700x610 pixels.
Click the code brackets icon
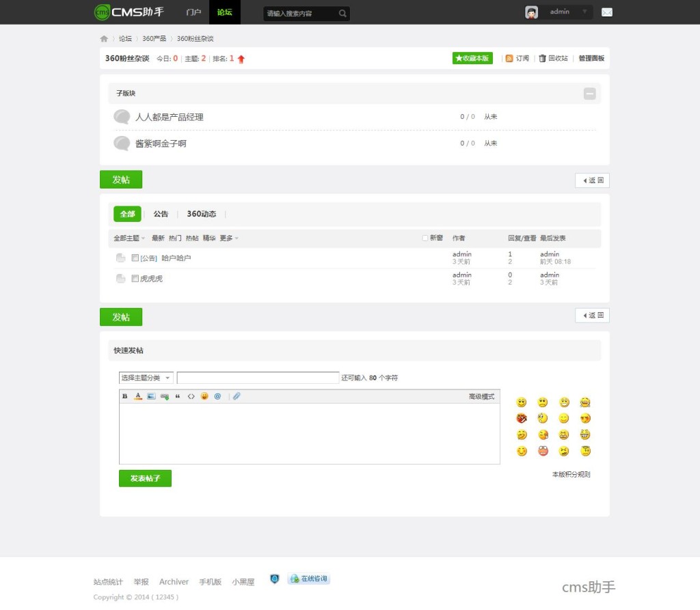coord(191,396)
